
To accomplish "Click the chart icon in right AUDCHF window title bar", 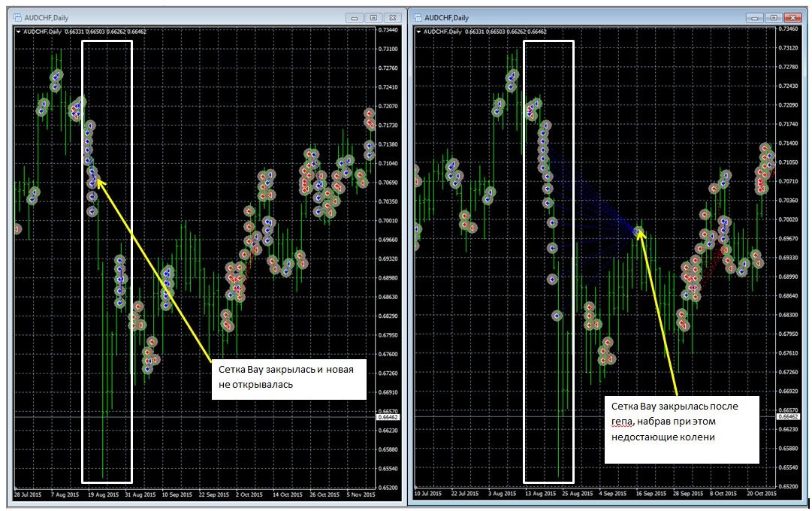I will point(418,17).
